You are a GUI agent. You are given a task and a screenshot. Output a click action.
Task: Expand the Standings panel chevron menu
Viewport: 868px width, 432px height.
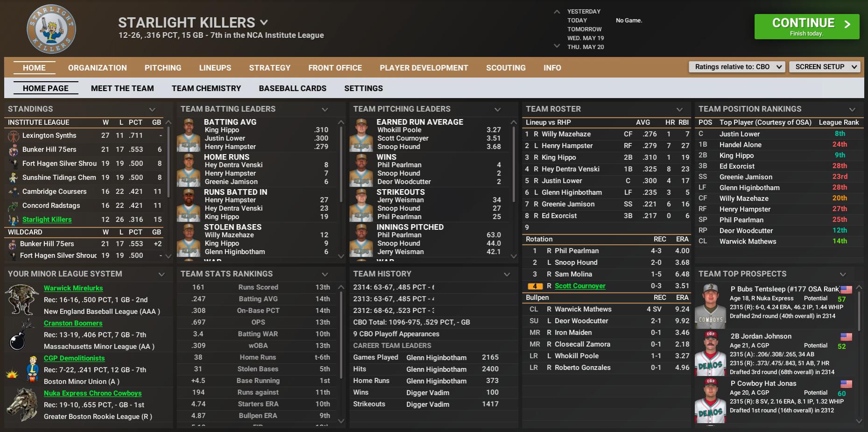[152, 109]
